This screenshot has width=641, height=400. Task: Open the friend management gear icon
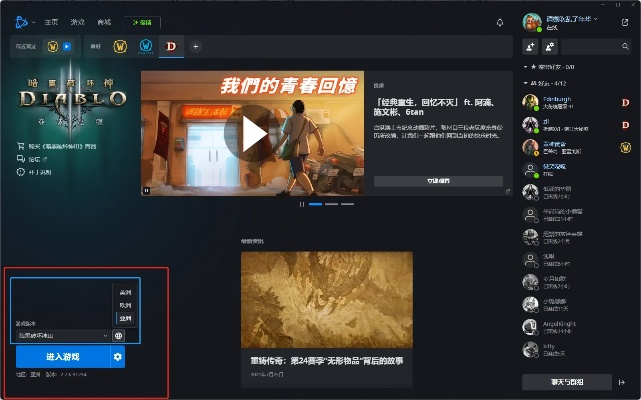click(x=550, y=47)
